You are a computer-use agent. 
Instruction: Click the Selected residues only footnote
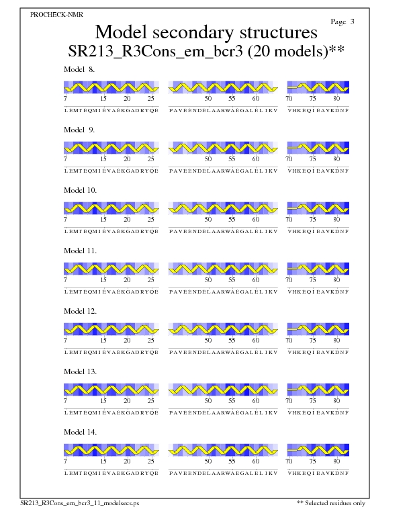[x=331, y=502]
